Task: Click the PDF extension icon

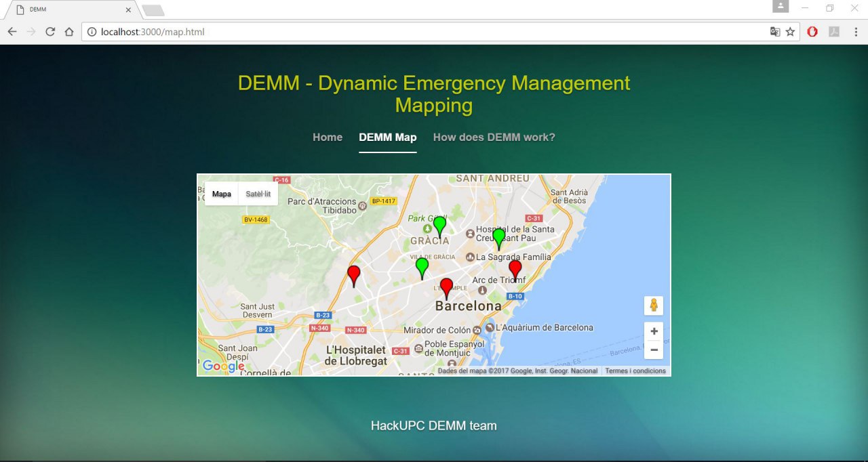Action: [834, 32]
